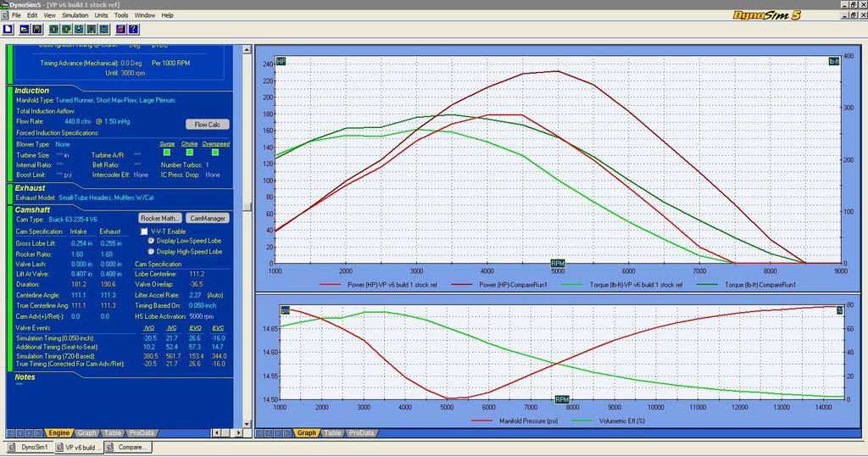
Task: Open the View menu
Action: point(50,15)
